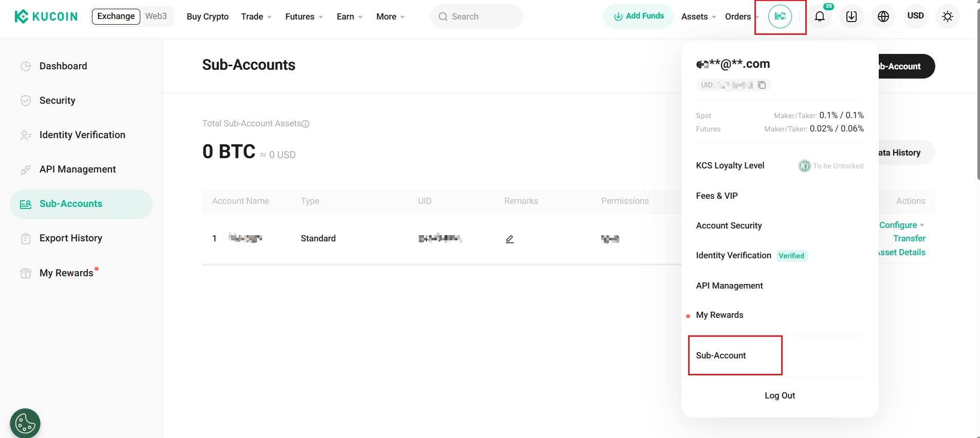Open the language globe selector

click(883, 16)
